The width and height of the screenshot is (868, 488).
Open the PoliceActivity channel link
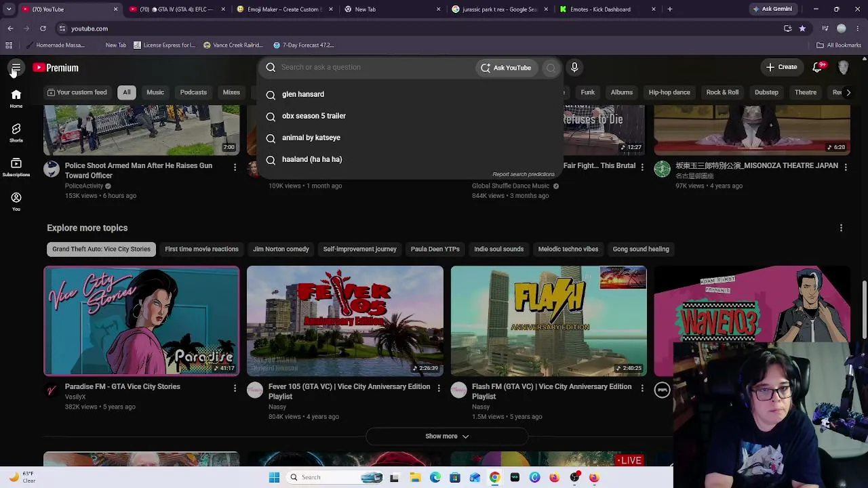coord(84,186)
